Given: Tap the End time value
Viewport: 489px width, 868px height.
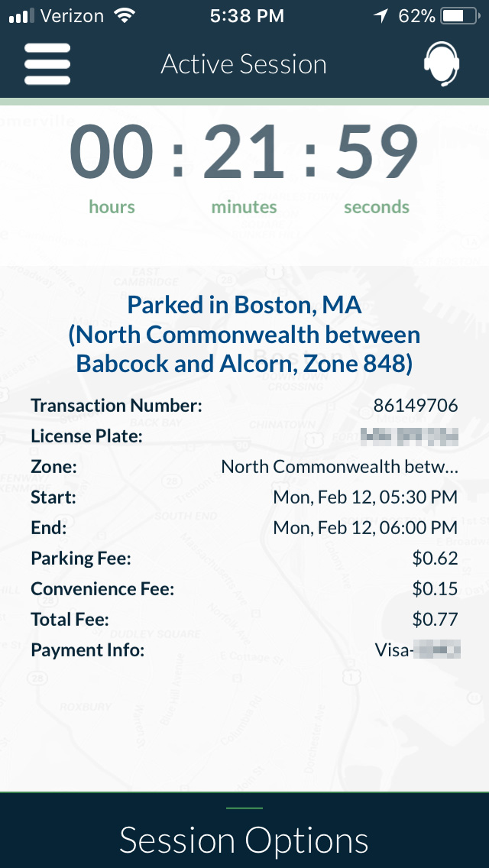Looking at the screenshot, I should tap(365, 528).
